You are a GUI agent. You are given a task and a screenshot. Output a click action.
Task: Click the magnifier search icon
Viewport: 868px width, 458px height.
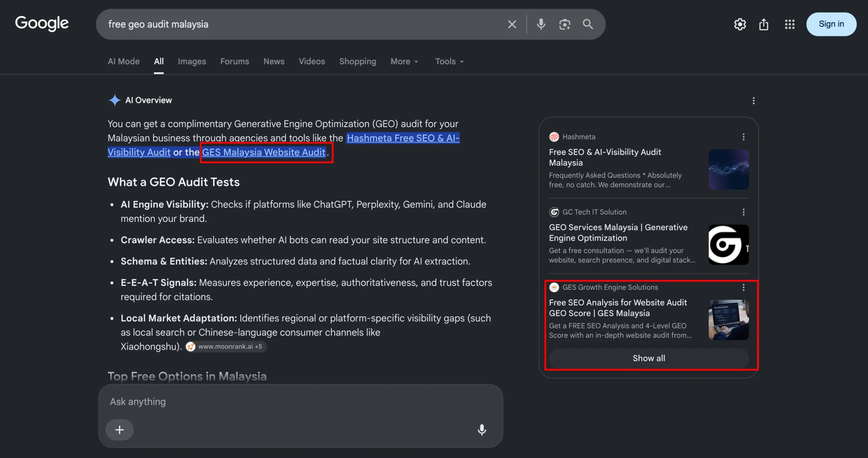click(x=588, y=24)
